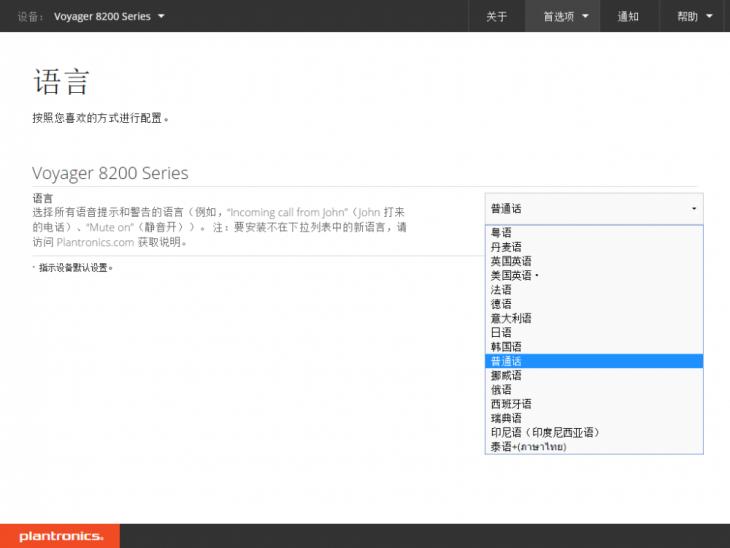Image resolution: width=730 pixels, height=548 pixels.
Task: Select 英国英语 from the language list
Action: (x=594, y=261)
